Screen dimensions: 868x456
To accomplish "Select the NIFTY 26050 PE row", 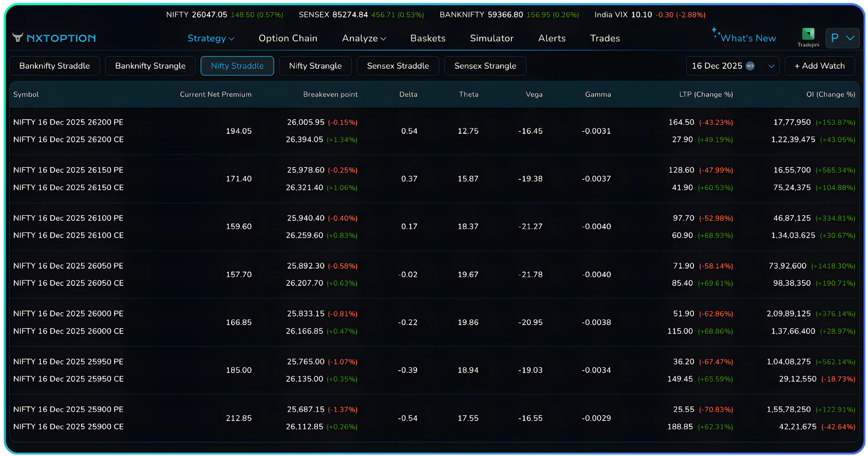I will click(x=68, y=266).
